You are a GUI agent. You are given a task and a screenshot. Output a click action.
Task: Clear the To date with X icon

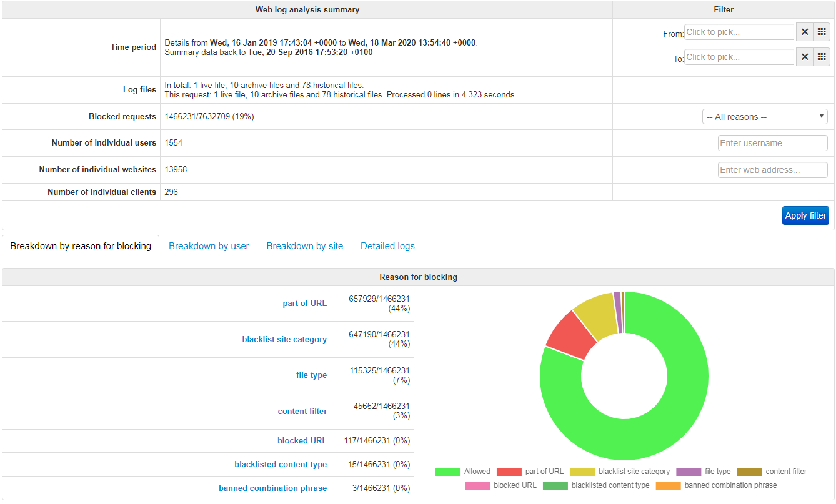point(805,57)
